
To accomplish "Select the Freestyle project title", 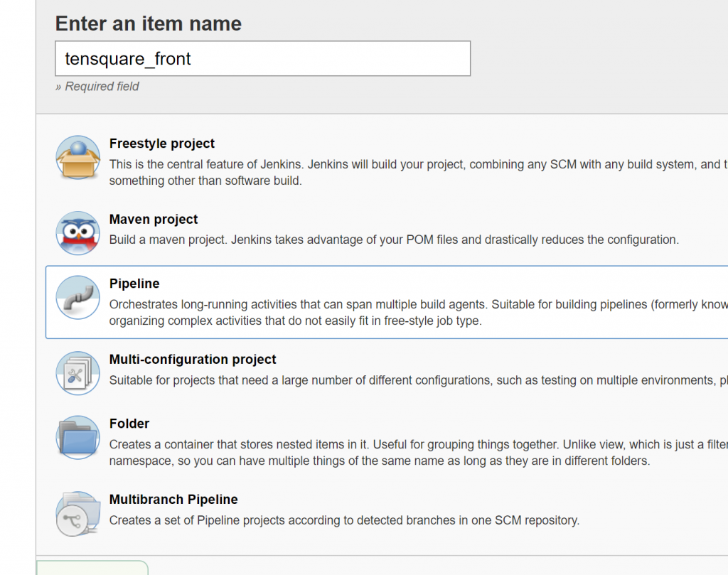I will (x=162, y=144).
